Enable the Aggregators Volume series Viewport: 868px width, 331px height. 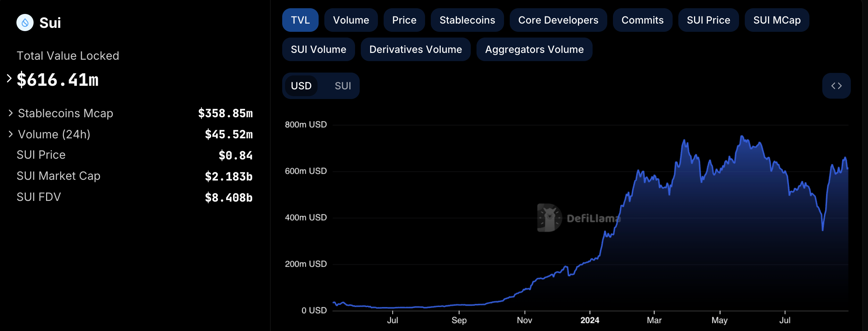534,49
